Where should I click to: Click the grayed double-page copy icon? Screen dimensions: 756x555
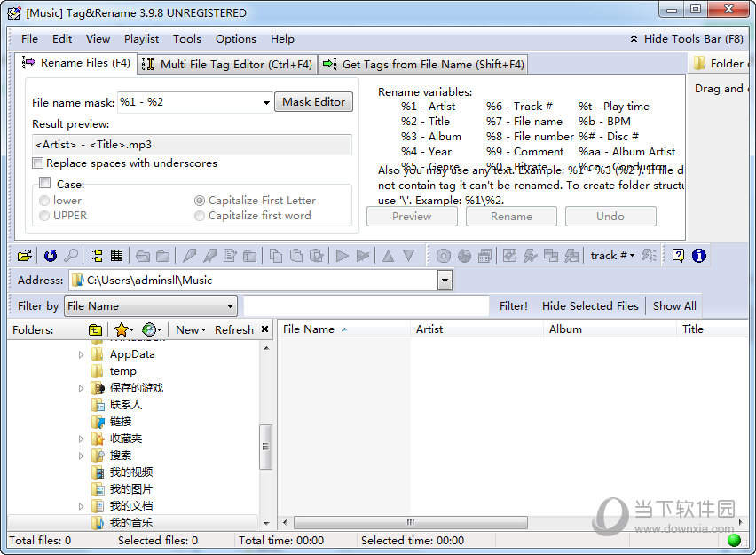click(276, 256)
